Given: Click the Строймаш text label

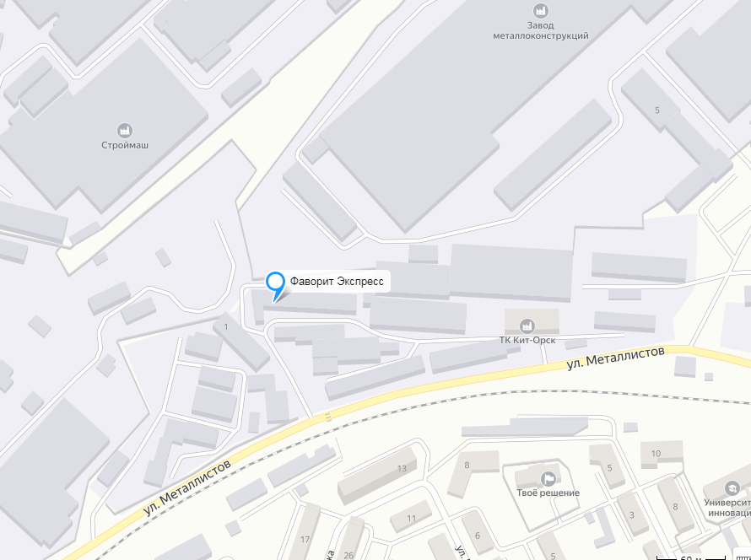Looking at the screenshot, I should click(125, 145).
